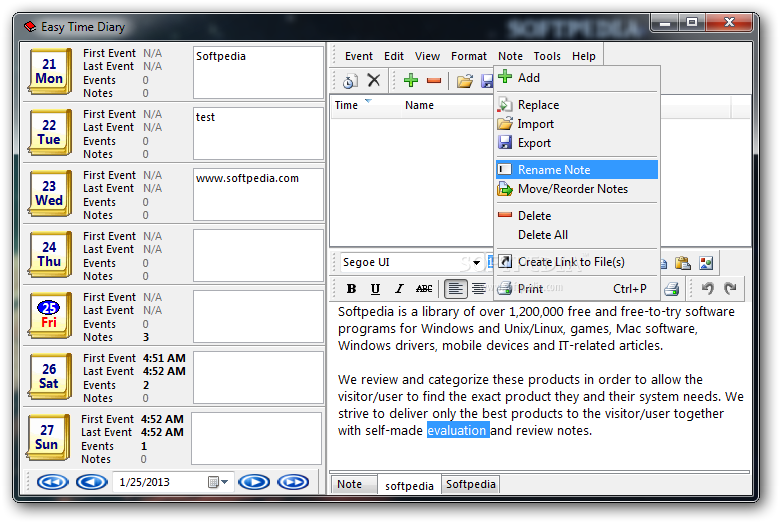Select the 22 Tue calendar icon
Viewport: 780px width, 523px height.
click(x=49, y=132)
